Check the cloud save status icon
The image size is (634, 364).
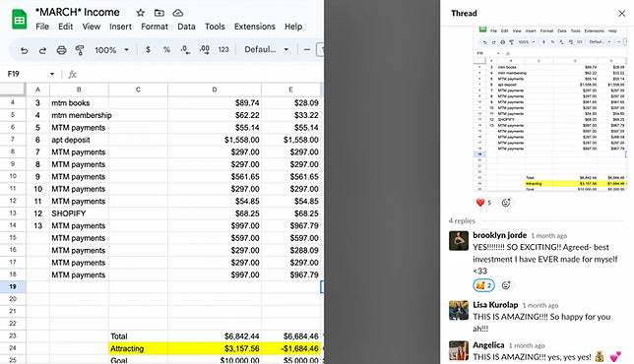pos(178,13)
